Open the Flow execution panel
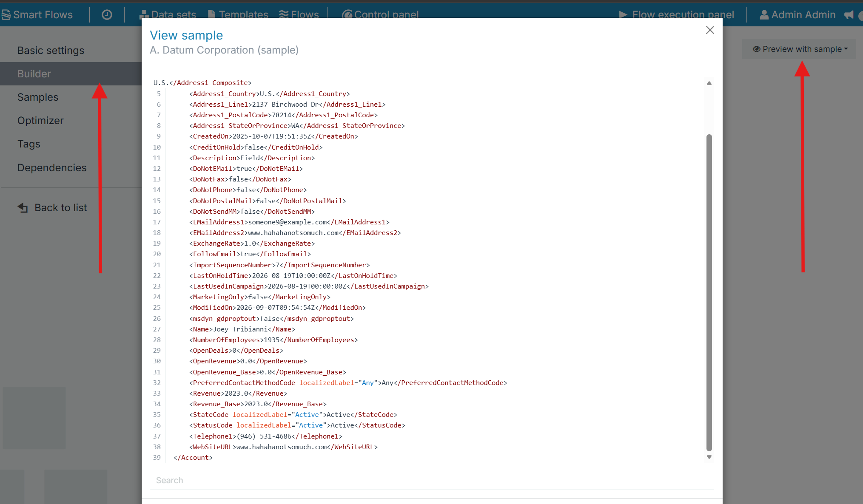This screenshot has height=504, width=863. 676,15
